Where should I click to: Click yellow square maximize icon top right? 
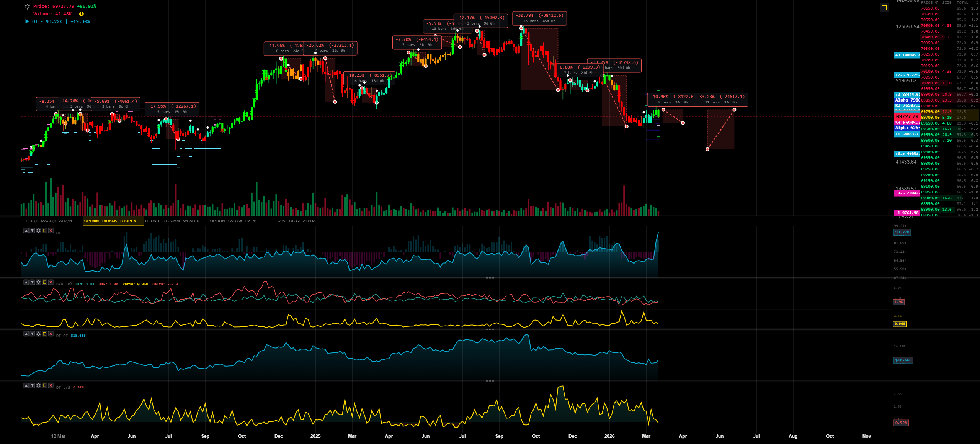[x=884, y=8]
